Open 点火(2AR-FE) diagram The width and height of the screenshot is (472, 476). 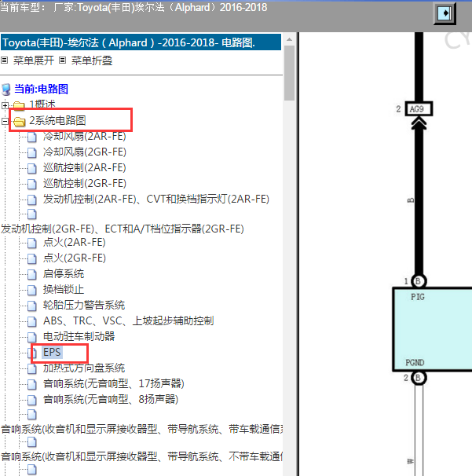(75, 242)
